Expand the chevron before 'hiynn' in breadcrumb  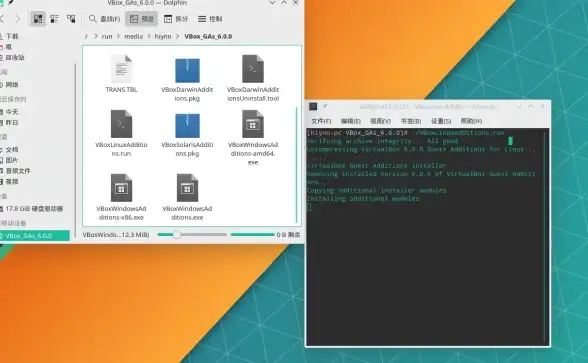[148, 36]
